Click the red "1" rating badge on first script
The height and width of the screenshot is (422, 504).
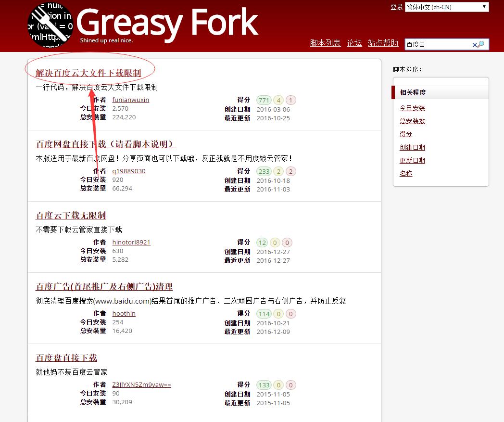290,100
